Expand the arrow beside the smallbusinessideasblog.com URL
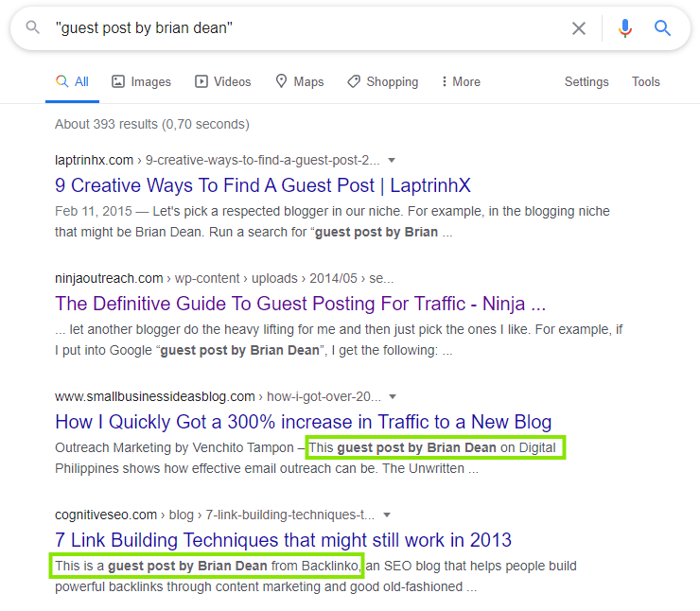 tap(393, 396)
